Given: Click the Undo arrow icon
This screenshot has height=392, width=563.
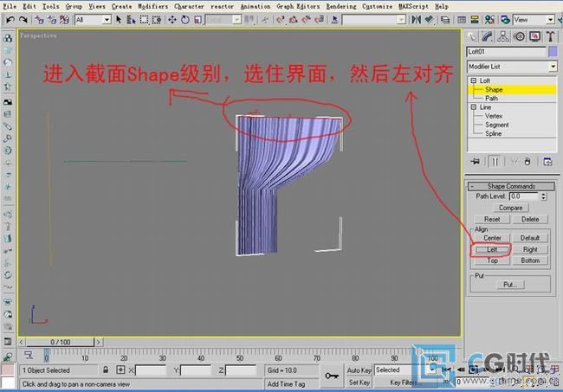Looking at the screenshot, I should (x=10, y=20).
